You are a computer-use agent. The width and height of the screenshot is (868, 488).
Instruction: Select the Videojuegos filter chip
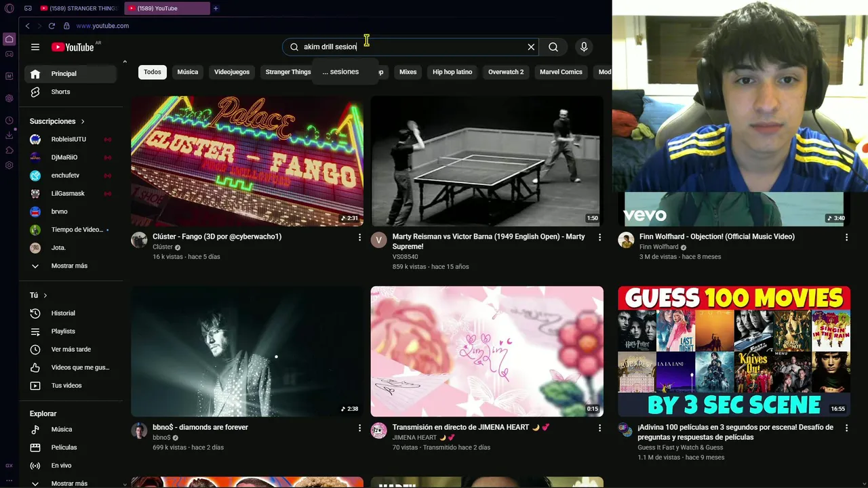(x=232, y=72)
